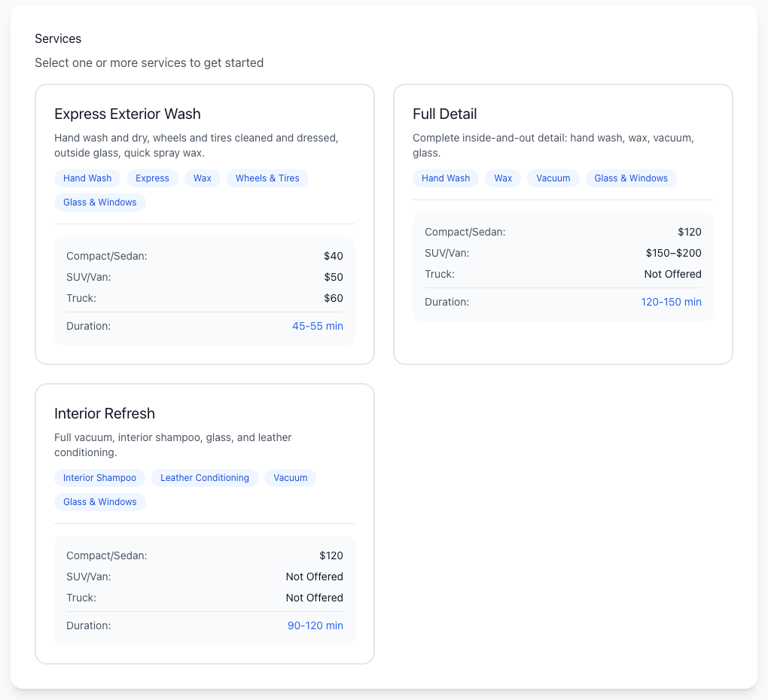Click the $150–$200 SUV/Van price
The height and width of the screenshot is (700, 768).
673,253
